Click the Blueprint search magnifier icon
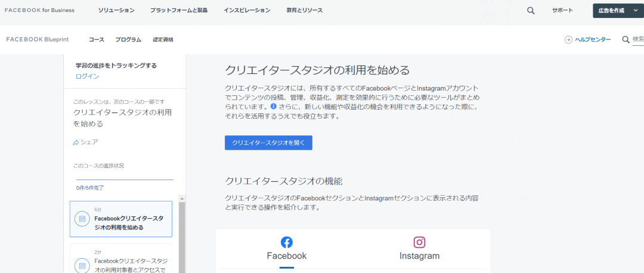The image size is (644, 273). [x=626, y=40]
